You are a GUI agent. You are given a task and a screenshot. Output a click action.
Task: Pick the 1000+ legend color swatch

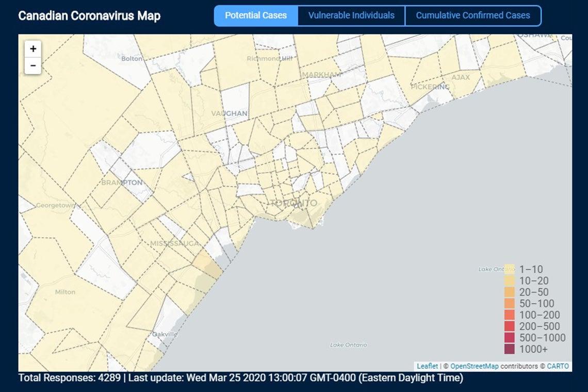[510, 349]
